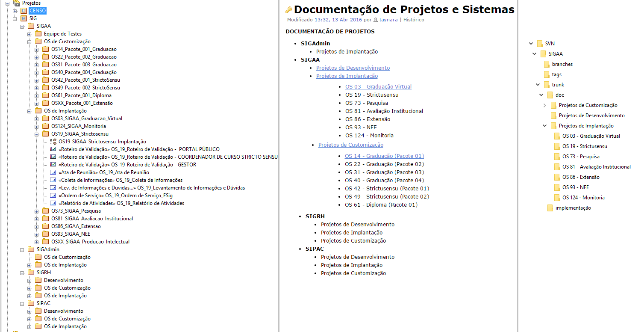
Task: Click the SIGAdmin heading in the document
Action: click(315, 43)
